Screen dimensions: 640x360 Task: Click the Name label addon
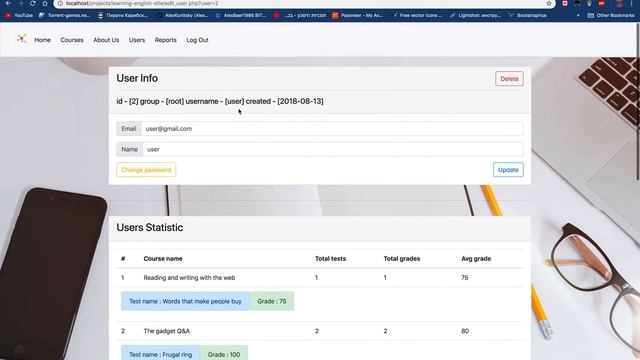click(x=129, y=149)
